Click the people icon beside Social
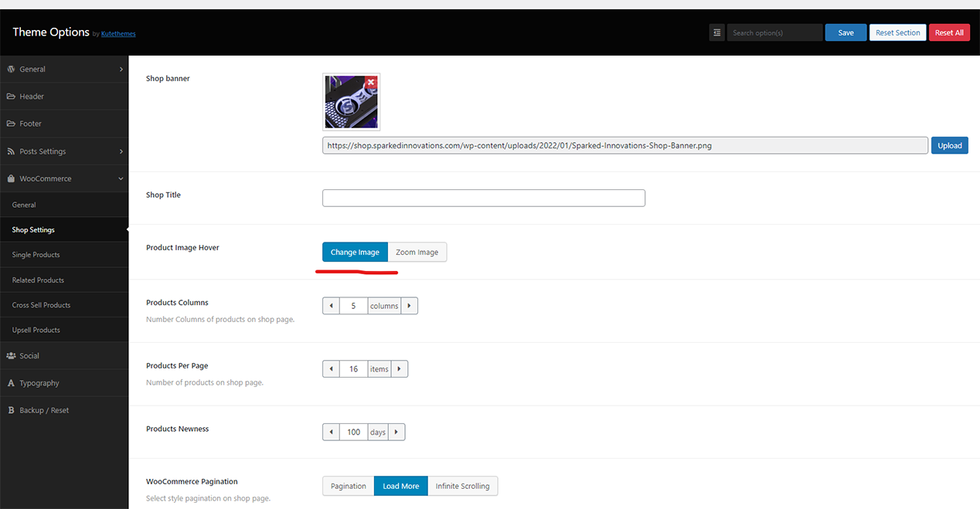The image size is (980, 509). tap(11, 356)
